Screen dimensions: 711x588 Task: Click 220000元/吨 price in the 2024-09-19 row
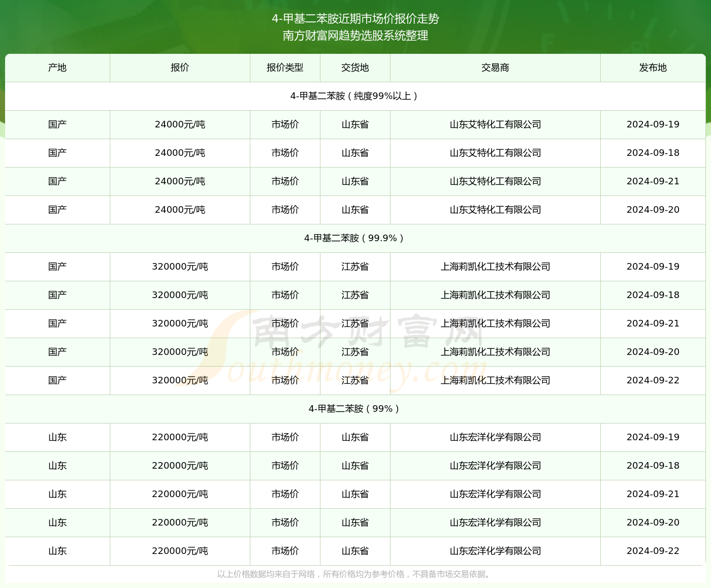(x=180, y=437)
